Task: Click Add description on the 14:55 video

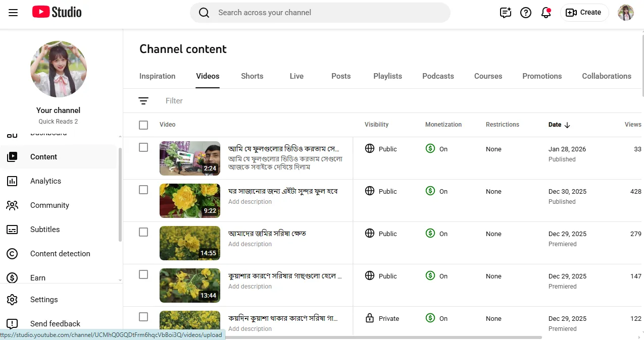Action: coord(250,244)
